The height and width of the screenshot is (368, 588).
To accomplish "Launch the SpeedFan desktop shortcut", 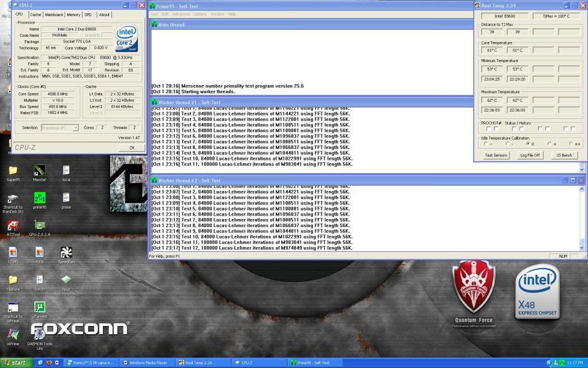I will 66,252.
